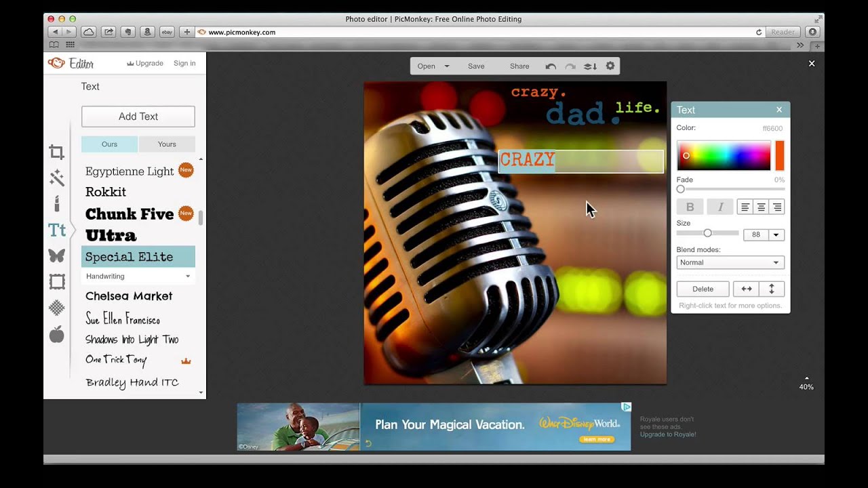Image resolution: width=868 pixels, height=488 pixels.
Task: Open Safari Top Sites grid
Action: pos(70,45)
